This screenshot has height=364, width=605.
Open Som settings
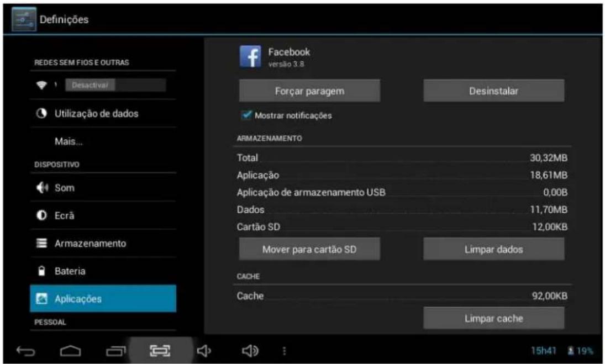coord(103,188)
